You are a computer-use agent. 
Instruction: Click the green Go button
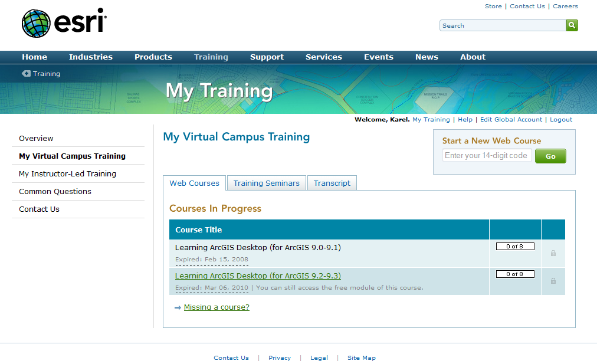(x=550, y=156)
